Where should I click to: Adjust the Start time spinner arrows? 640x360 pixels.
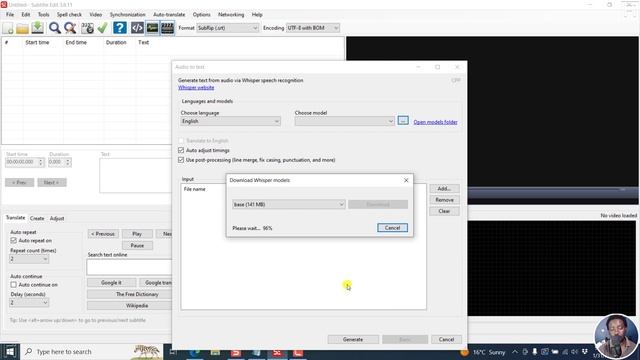point(40,162)
